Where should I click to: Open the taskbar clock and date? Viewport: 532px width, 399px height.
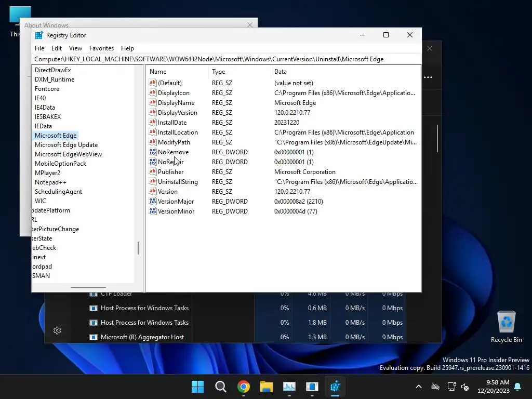[494, 387]
